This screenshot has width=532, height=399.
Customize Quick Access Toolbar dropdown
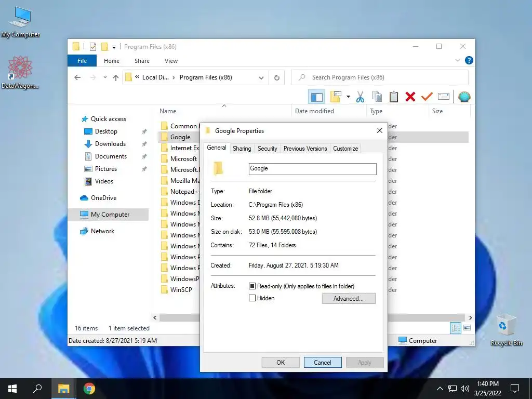114,47
